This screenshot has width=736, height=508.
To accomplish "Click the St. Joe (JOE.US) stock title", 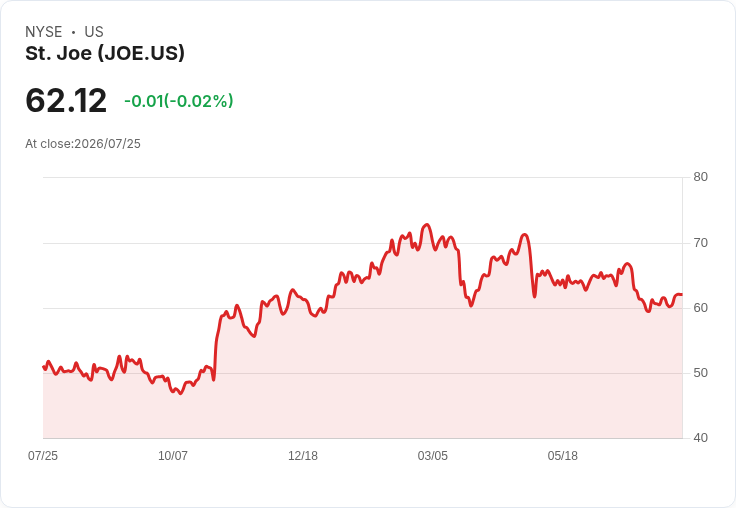I will tap(105, 53).
